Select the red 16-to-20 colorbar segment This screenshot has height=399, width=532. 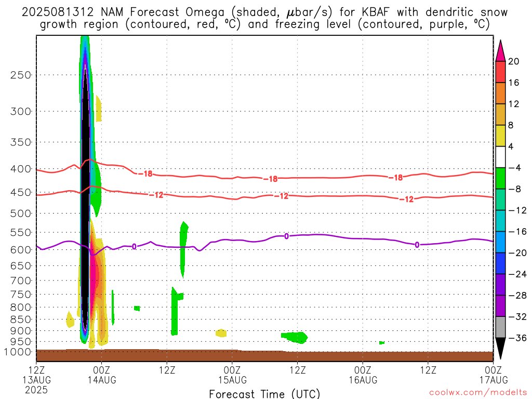click(x=500, y=72)
